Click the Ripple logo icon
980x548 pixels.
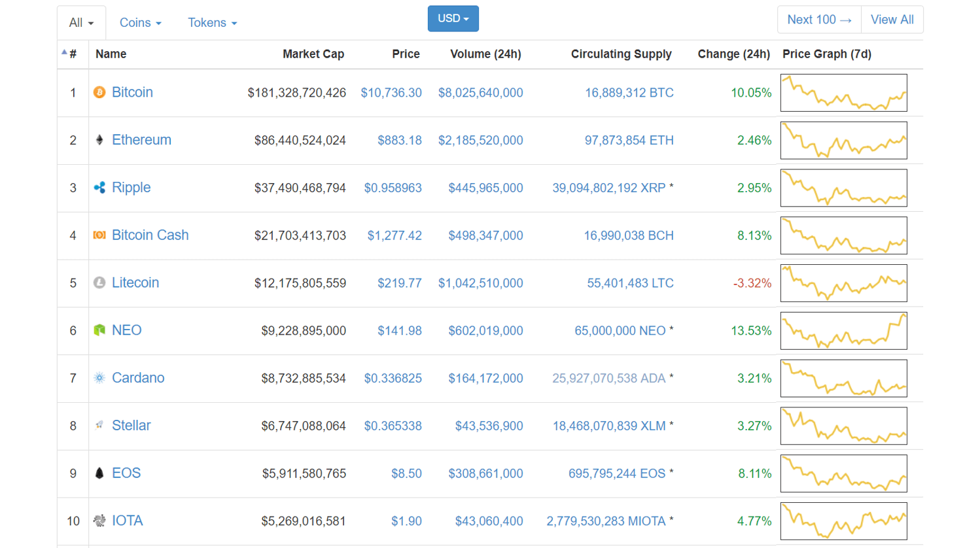pos(99,188)
